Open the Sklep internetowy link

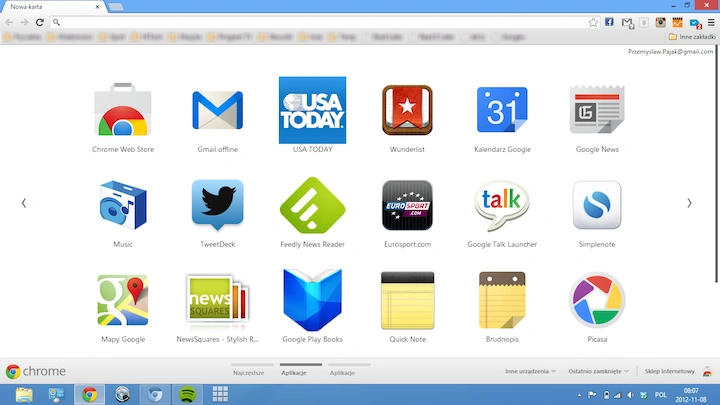[669, 371]
